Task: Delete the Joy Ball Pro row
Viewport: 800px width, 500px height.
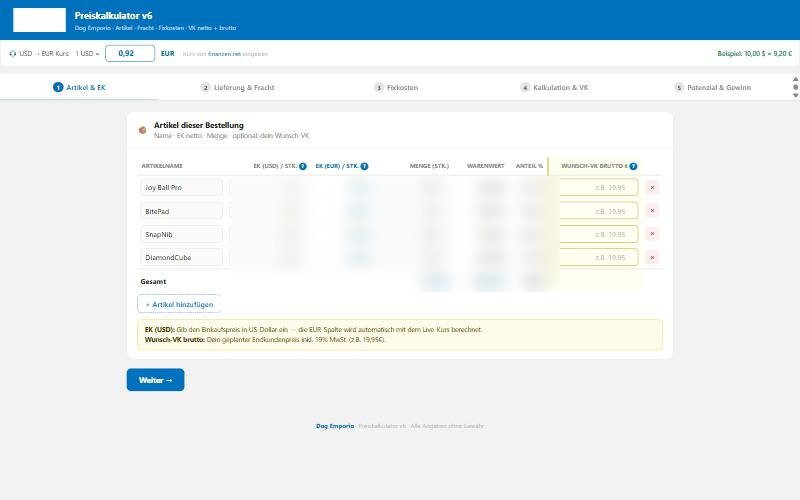Action: coord(652,188)
